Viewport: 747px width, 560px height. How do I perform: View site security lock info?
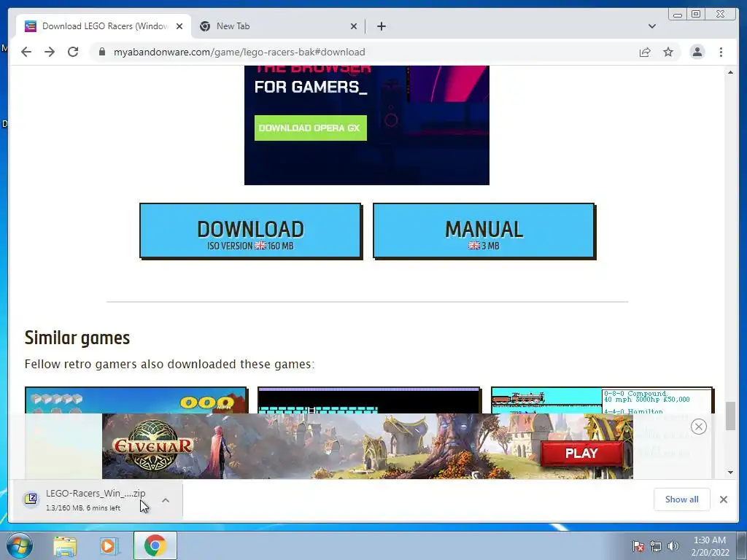[102, 52]
